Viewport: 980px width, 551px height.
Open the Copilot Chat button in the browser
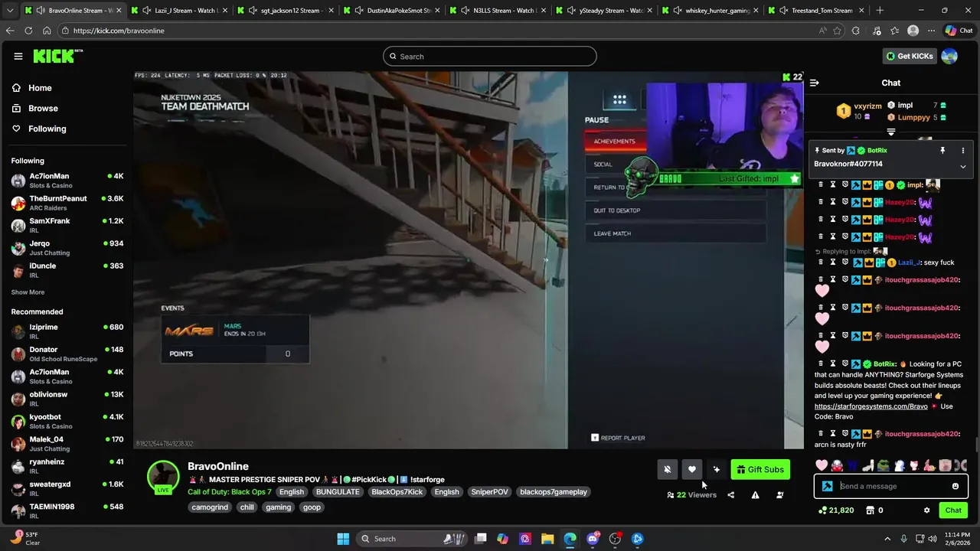point(959,31)
